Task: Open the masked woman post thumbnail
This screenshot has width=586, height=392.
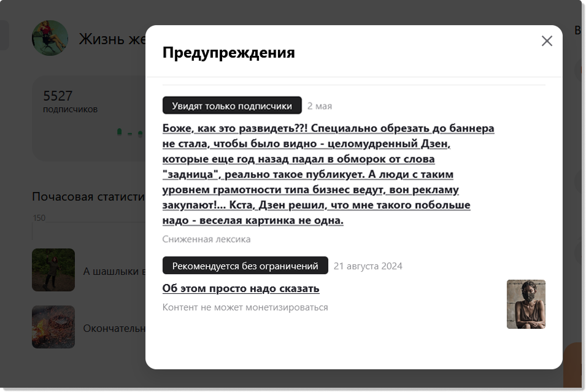Action: coord(526,304)
